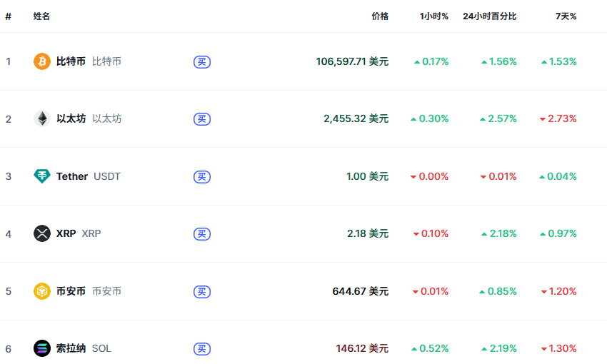This screenshot has height=364, width=607.
Task: Click the Tether green logo icon
Action: tap(42, 176)
